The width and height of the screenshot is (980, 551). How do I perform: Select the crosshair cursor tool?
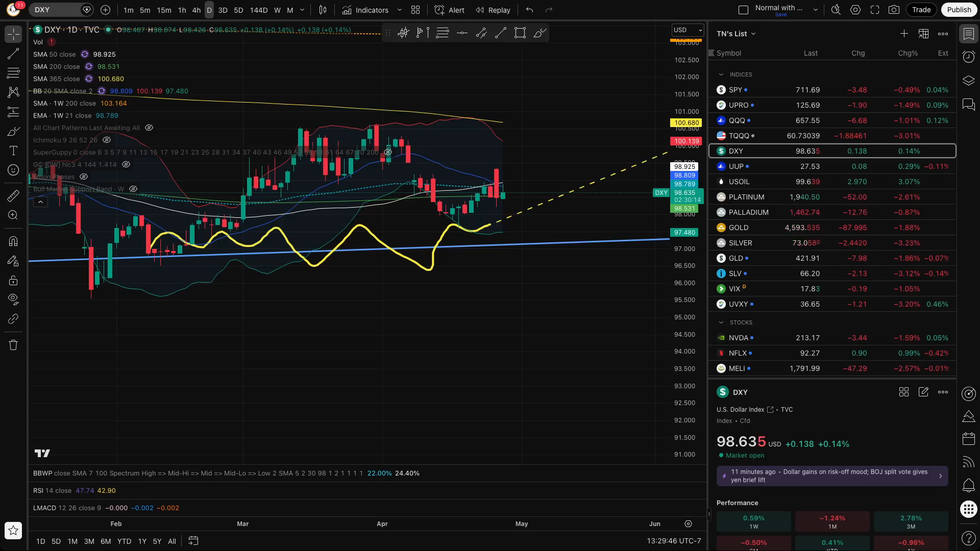[13, 34]
